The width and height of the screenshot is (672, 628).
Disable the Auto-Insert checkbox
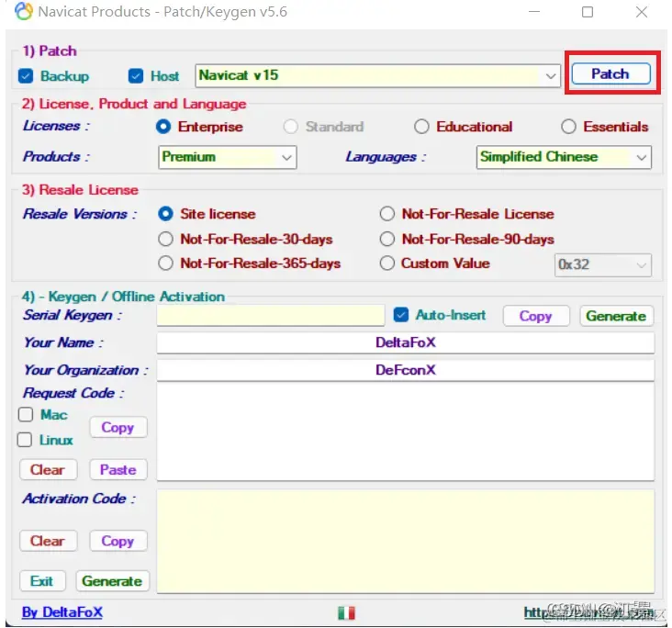tap(401, 315)
